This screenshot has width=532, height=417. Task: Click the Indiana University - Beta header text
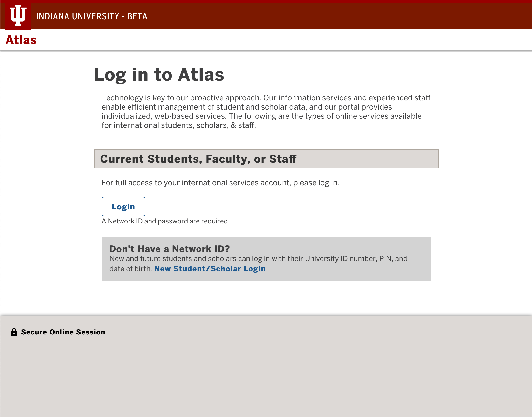tap(92, 16)
